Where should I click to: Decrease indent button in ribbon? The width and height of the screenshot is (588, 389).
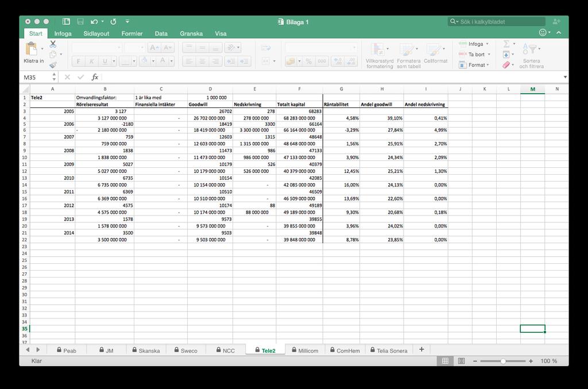coord(231,61)
